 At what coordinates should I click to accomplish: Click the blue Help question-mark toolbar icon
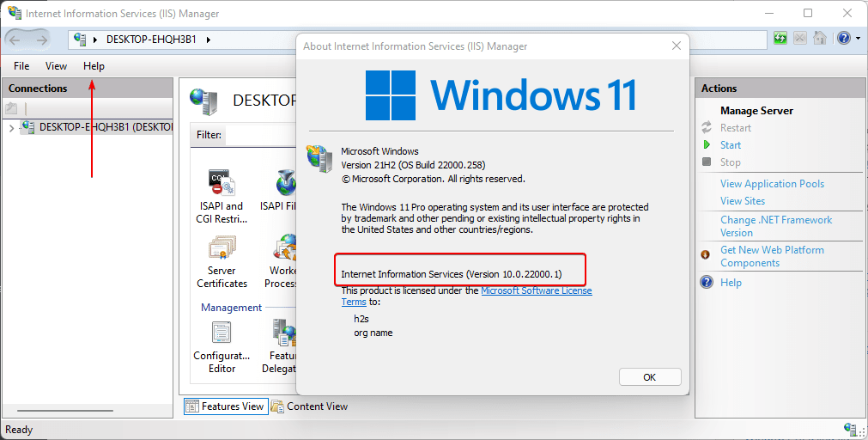[844, 38]
